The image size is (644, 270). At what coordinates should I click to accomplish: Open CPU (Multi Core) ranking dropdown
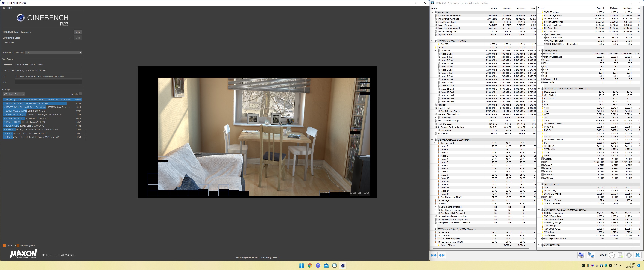pyautogui.click(x=14, y=94)
